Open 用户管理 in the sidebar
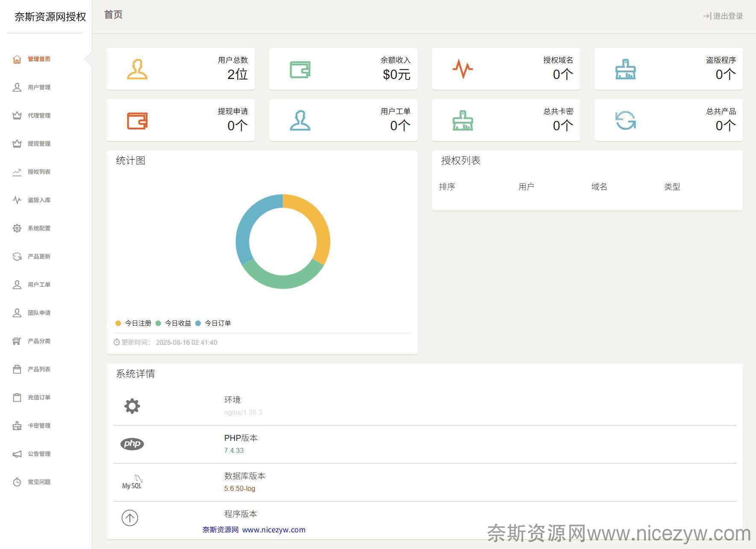The image size is (756, 549). (x=39, y=87)
